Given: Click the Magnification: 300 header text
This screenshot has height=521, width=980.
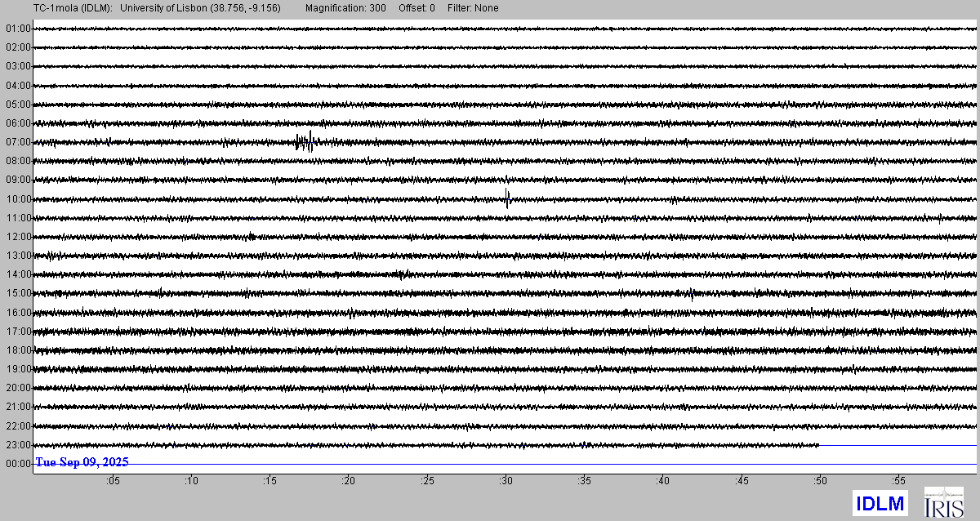Looking at the screenshot, I should (x=346, y=8).
